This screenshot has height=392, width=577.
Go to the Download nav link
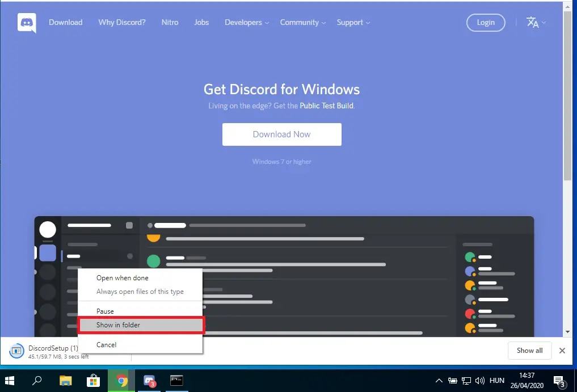click(65, 23)
